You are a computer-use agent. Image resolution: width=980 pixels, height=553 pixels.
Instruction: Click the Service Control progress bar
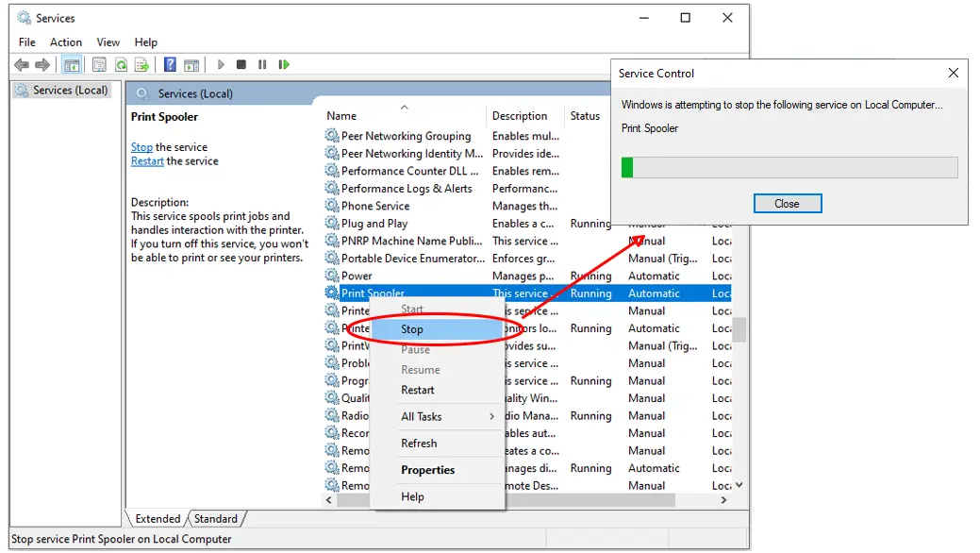(x=789, y=167)
